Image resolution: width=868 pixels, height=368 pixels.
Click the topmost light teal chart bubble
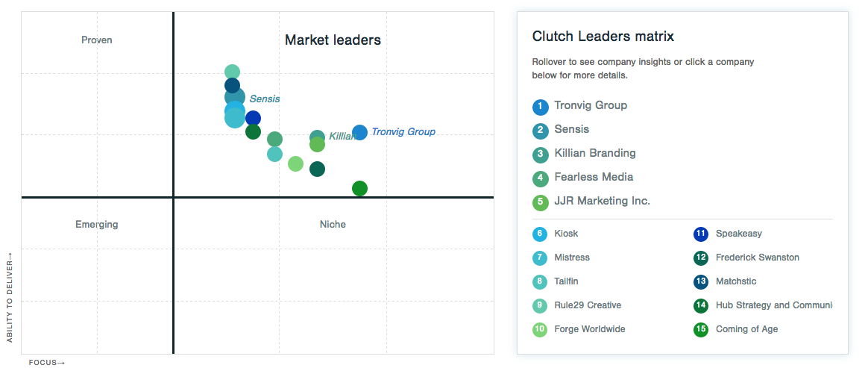(x=232, y=72)
